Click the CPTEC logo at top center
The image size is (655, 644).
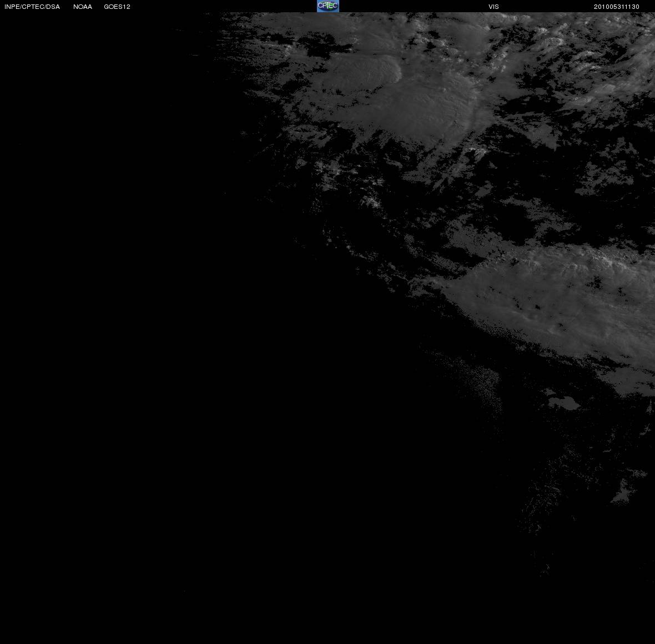(328, 6)
